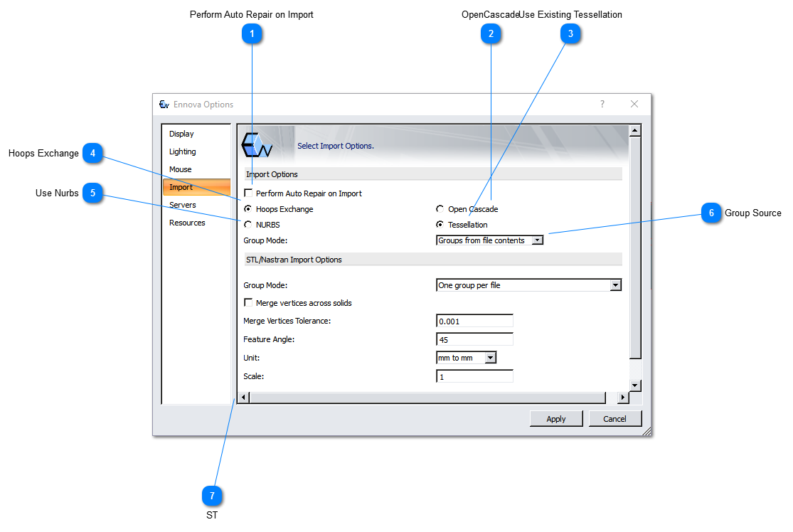The image size is (793, 532).
Task: Select the Open Cascade radio button
Action: [440, 210]
